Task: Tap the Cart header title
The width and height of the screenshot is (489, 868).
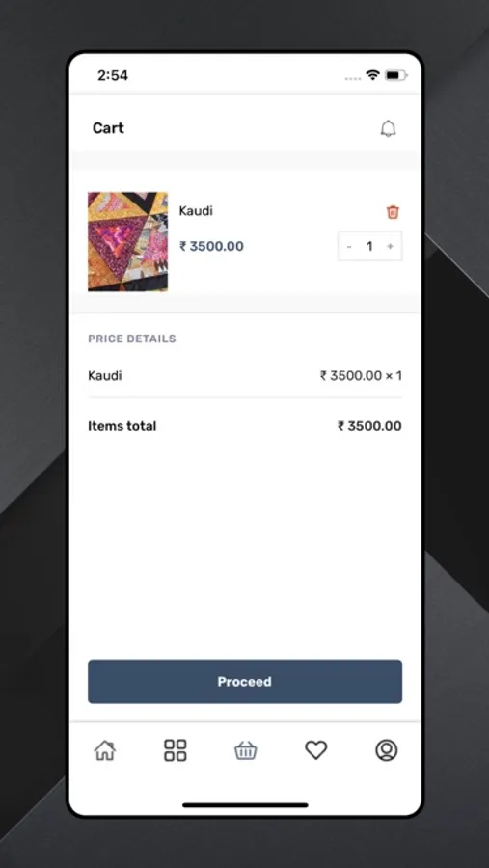Action: 108,128
